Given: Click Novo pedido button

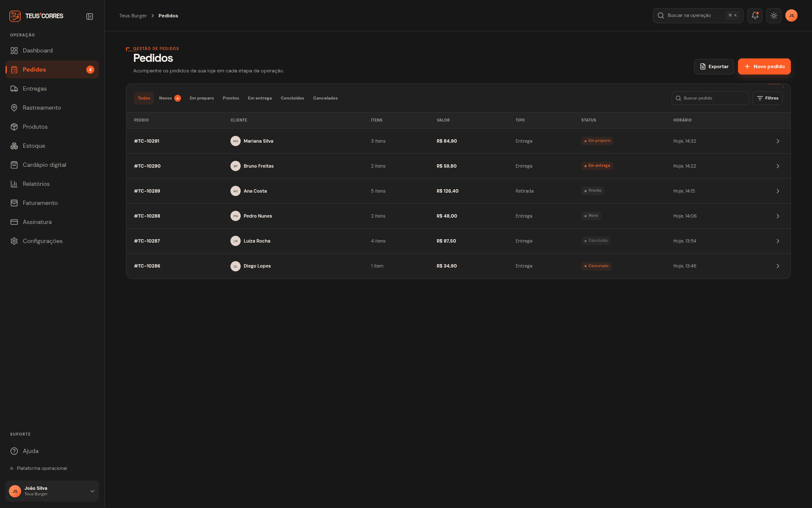Looking at the screenshot, I should (x=764, y=66).
